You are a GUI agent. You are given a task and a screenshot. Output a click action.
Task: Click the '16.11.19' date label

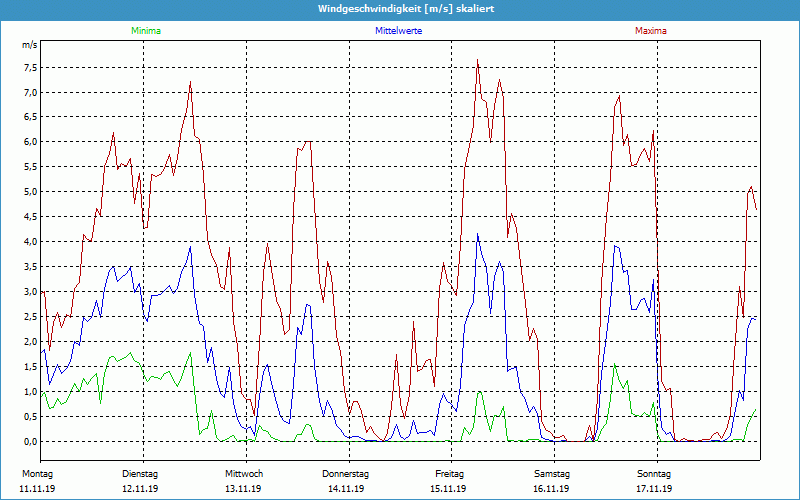(x=551, y=489)
